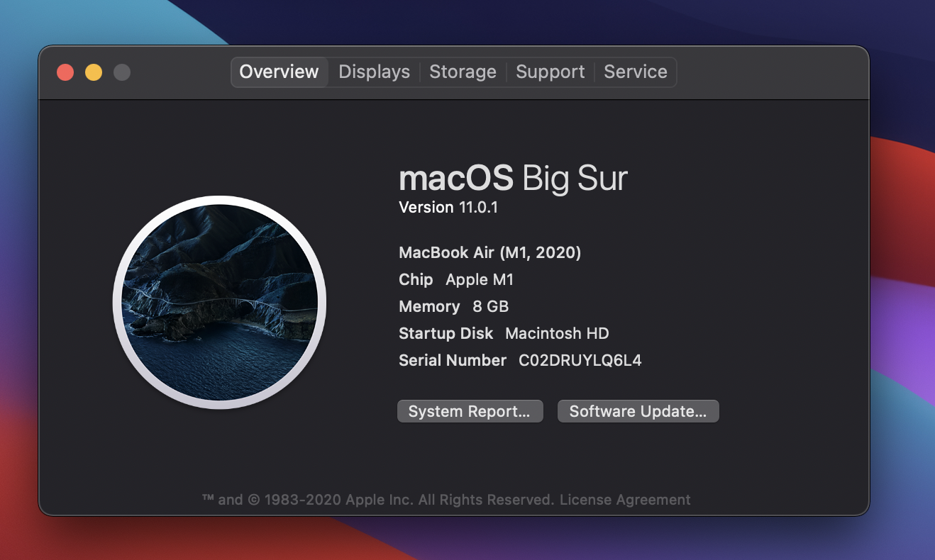Click the yellow minimize button

point(94,72)
